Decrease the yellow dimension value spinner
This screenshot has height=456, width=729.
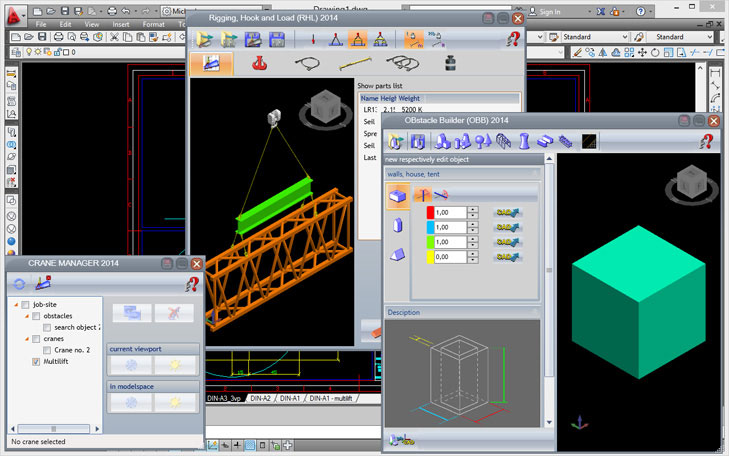473,260
